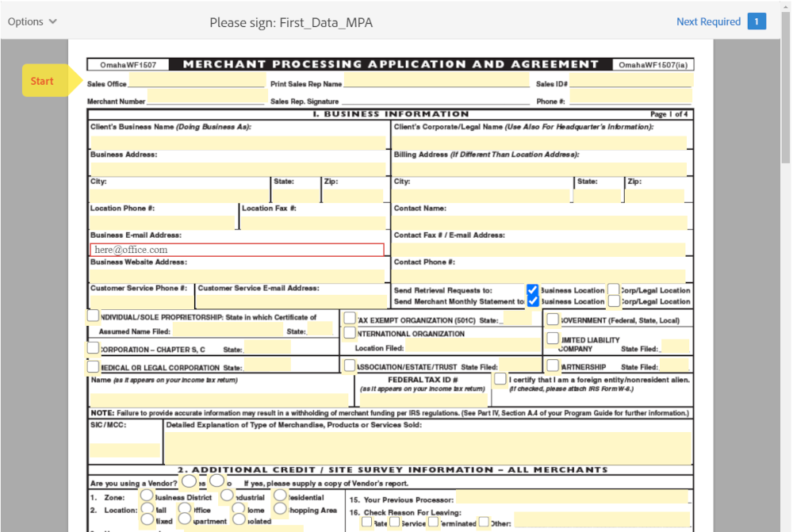The height and width of the screenshot is (532, 793).
Task: Click the Contact Phone # field
Action: tap(538, 276)
